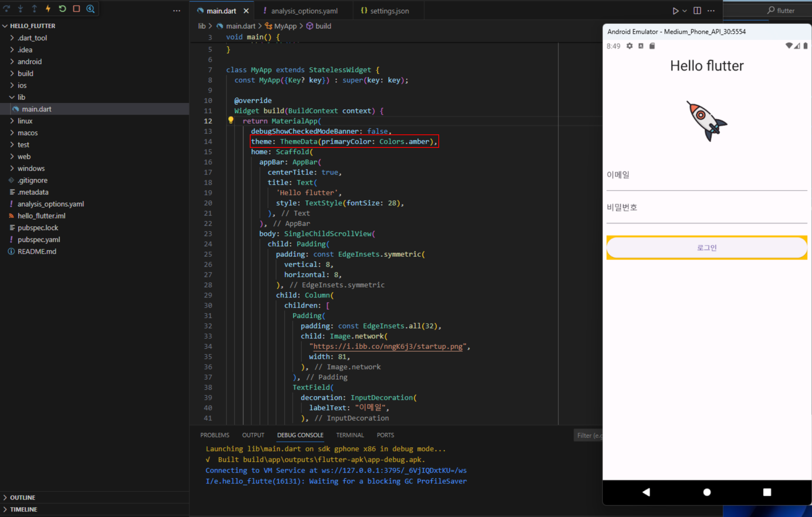Open the PROBLEMS panel tab
Viewport: 812px width, 517px height.
tap(215, 435)
